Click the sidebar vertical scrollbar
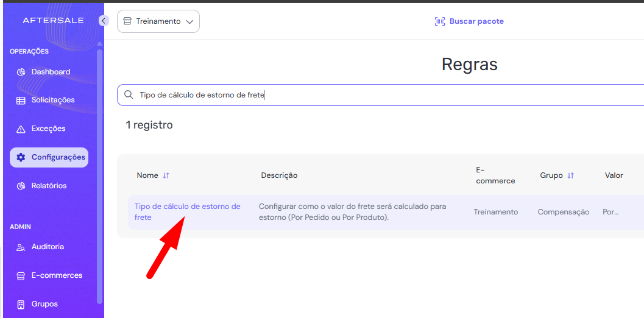Screen dimensions: 644x318 100,177
